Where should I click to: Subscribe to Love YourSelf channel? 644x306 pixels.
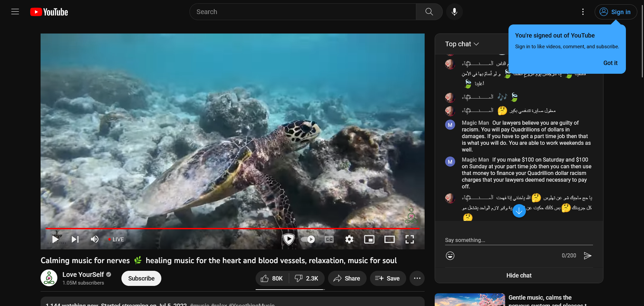pos(141,279)
